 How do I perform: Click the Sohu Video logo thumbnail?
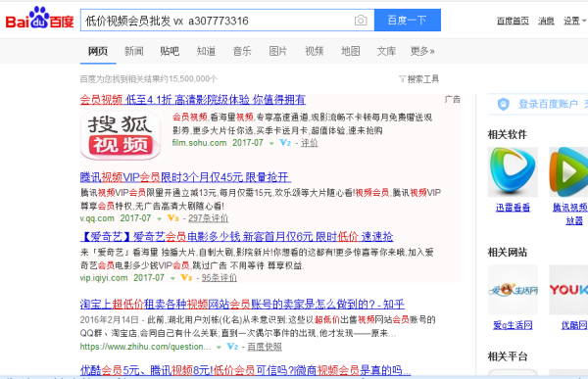coord(121,135)
